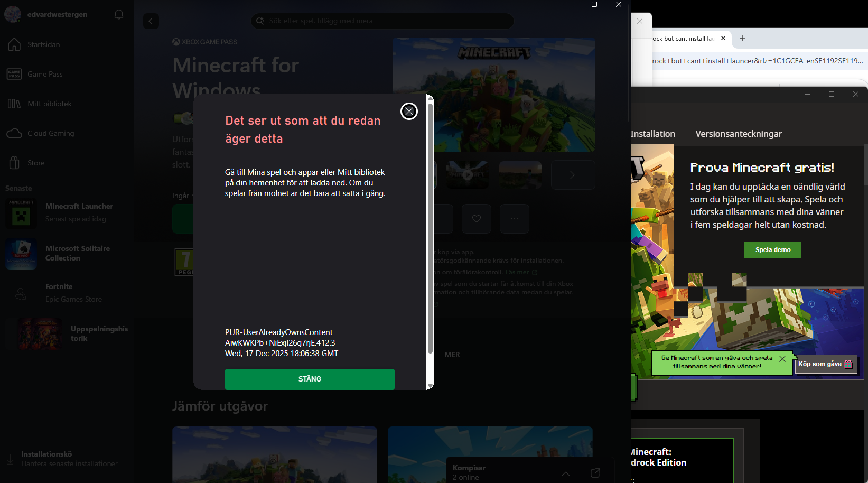The image size is (868, 483).
Task: Open Store in the sidebar
Action: pyautogui.click(x=67, y=163)
